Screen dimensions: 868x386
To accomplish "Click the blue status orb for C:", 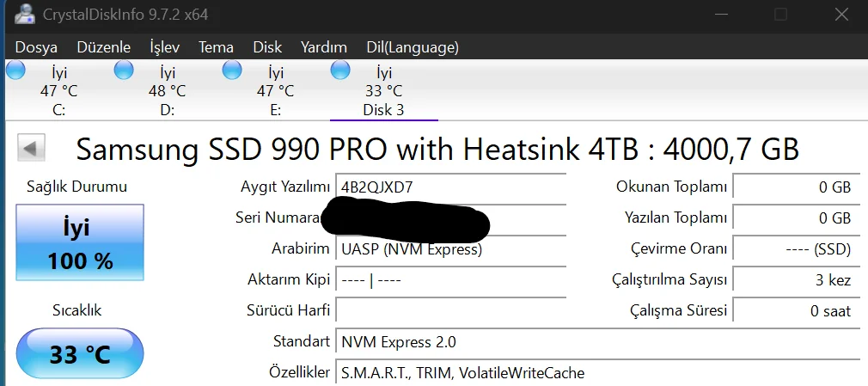I will pyautogui.click(x=15, y=70).
